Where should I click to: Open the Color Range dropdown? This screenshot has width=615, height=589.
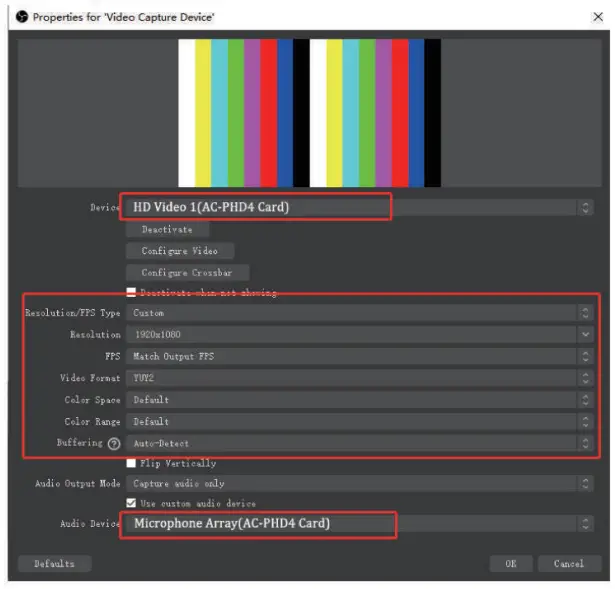[360, 422]
